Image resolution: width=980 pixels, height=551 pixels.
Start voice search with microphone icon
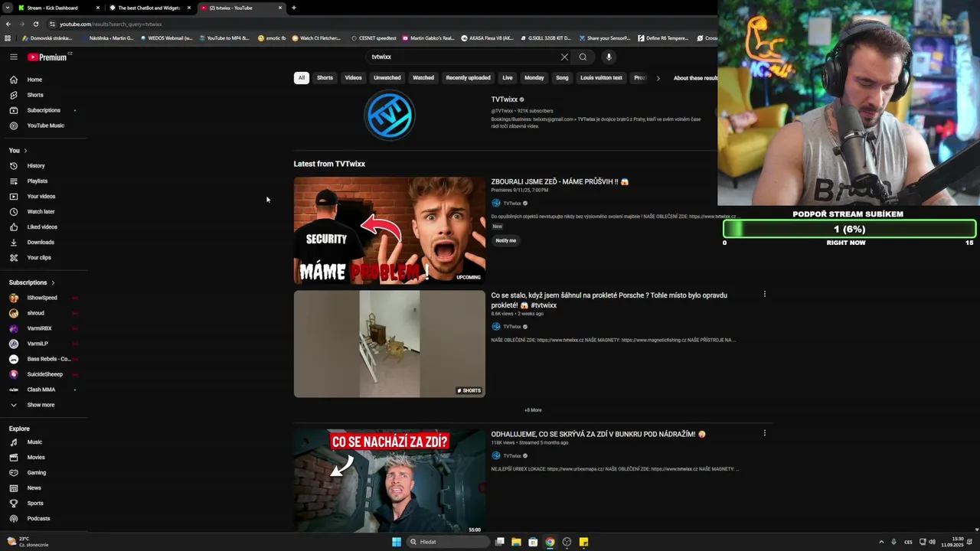609,57
